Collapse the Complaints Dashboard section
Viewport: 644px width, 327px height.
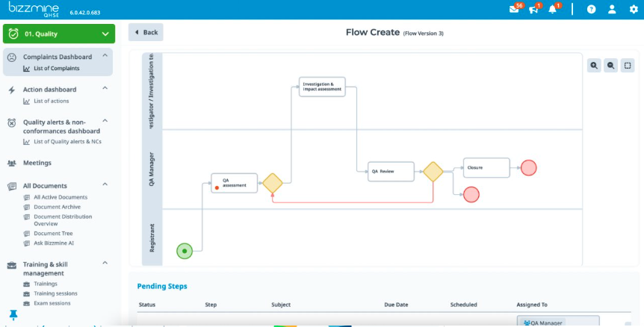coord(105,56)
